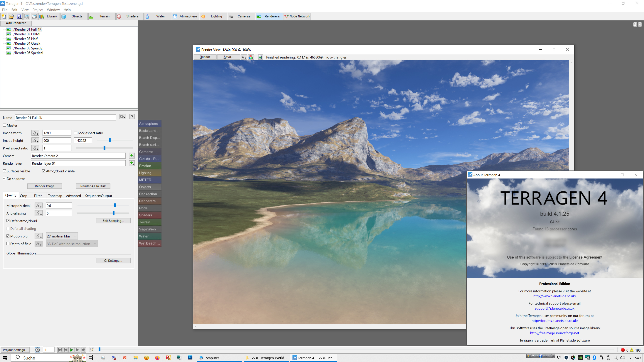644x362 pixels.
Task: Click the Image width input field
Action: tap(57, 133)
